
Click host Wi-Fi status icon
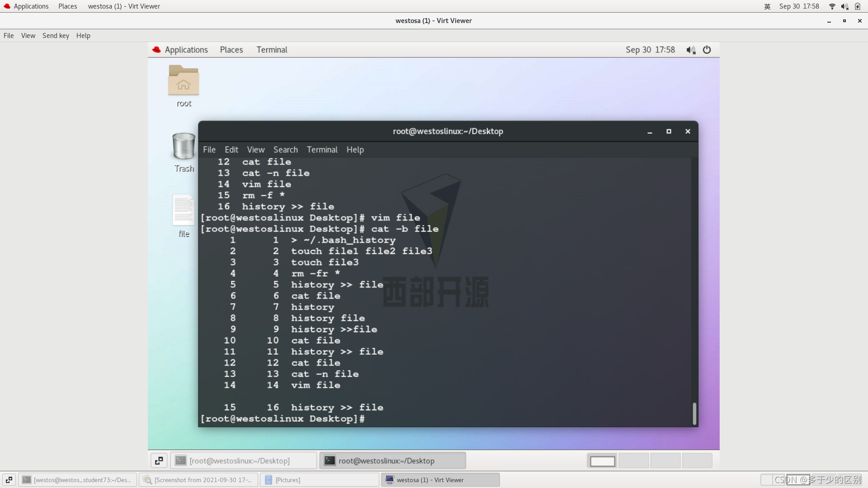click(832, 6)
